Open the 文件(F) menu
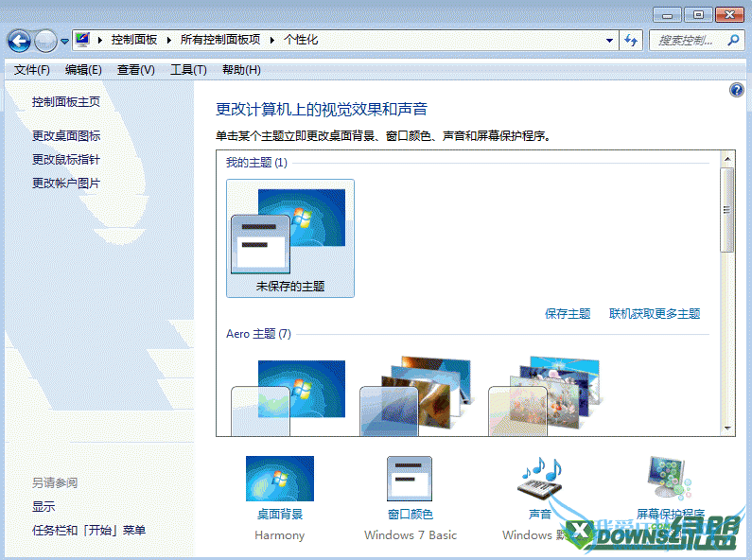Image resolution: width=752 pixels, height=560 pixels. (x=31, y=70)
